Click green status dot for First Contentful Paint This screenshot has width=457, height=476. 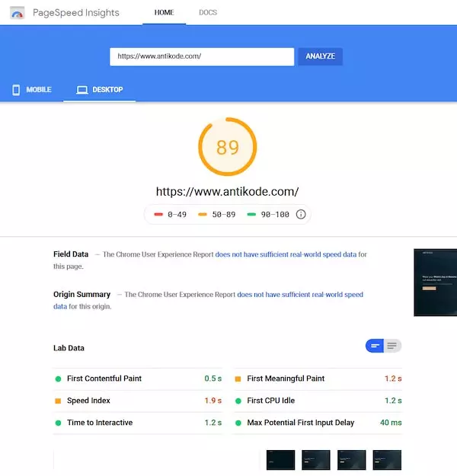[x=58, y=379]
